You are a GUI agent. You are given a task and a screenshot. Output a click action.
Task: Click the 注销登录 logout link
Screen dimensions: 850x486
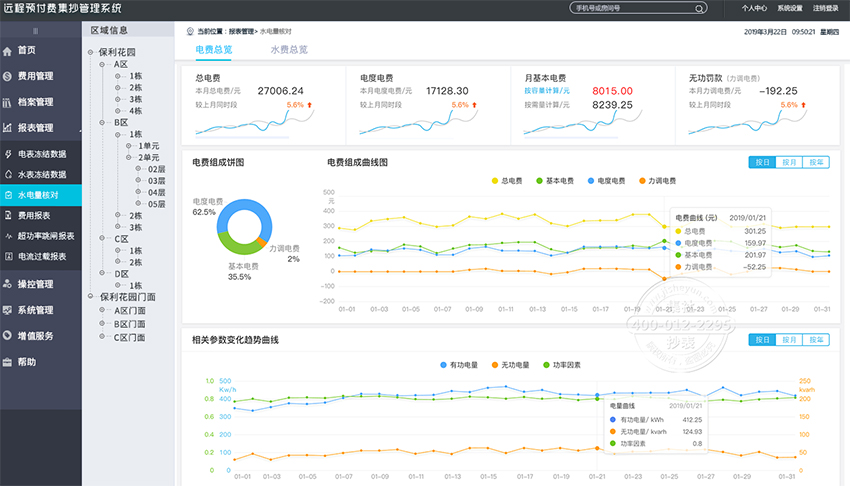pyautogui.click(x=826, y=8)
